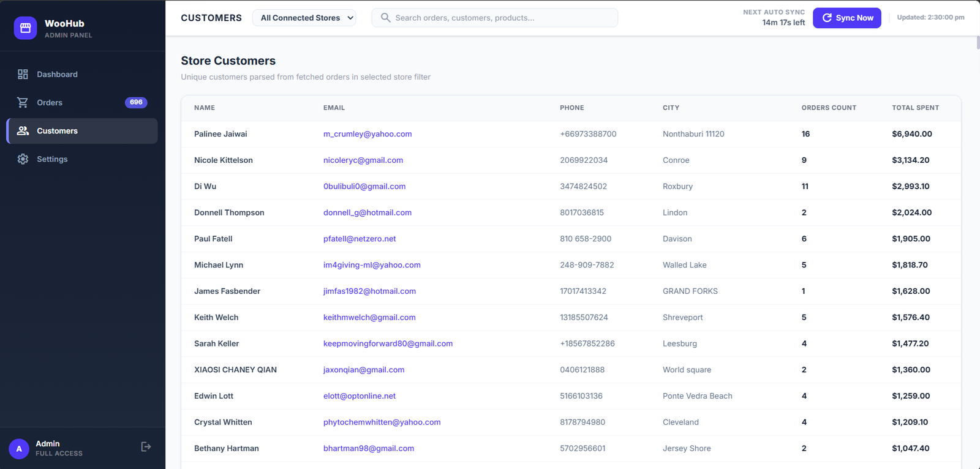The width and height of the screenshot is (980, 469).
Task: Click the search magnifier icon
Action: (x=386, y=18)
